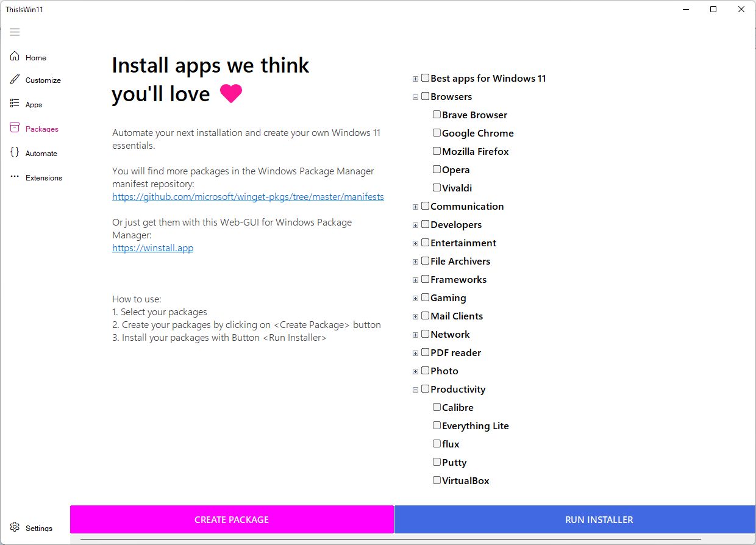
Task: Tick the Everything Lite checkbox
Action: pos(437,426)
